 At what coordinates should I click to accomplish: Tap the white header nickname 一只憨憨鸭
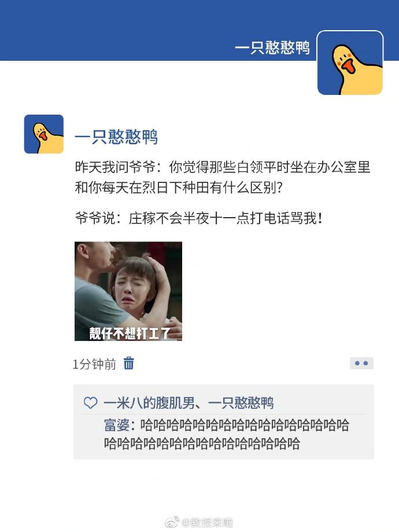(x=272, y=47)
